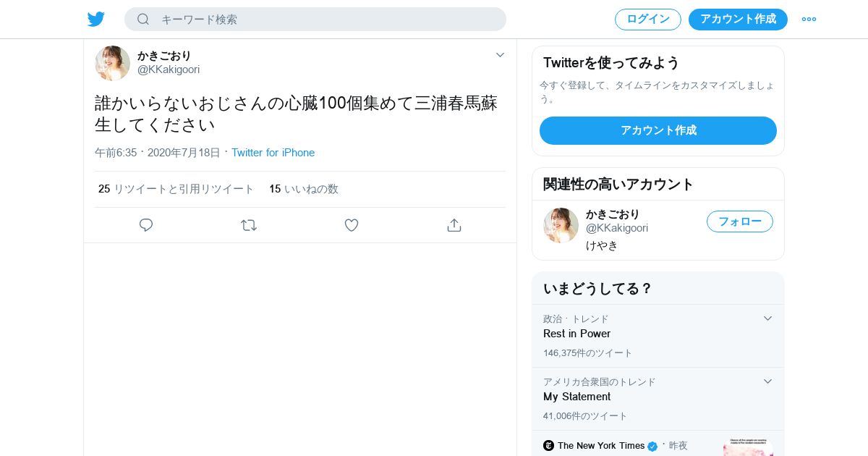
Task: Follow かきごおり with フォロー button
Action: 740,221
